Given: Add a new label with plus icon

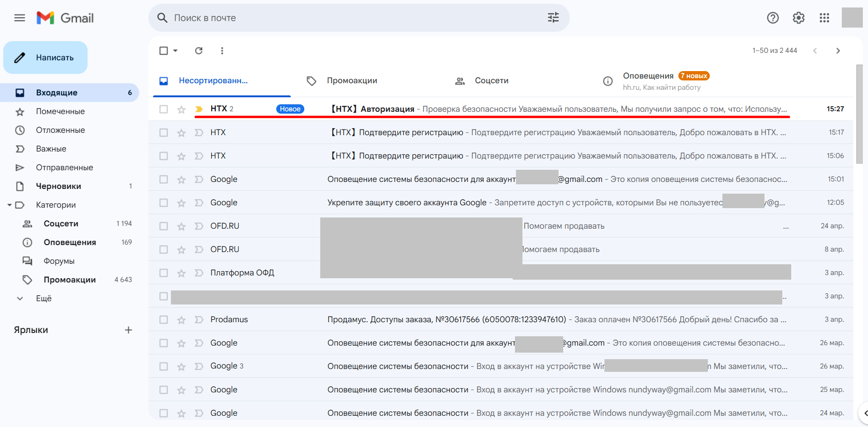Looking at the screenshot, I should tap(128, 330).
